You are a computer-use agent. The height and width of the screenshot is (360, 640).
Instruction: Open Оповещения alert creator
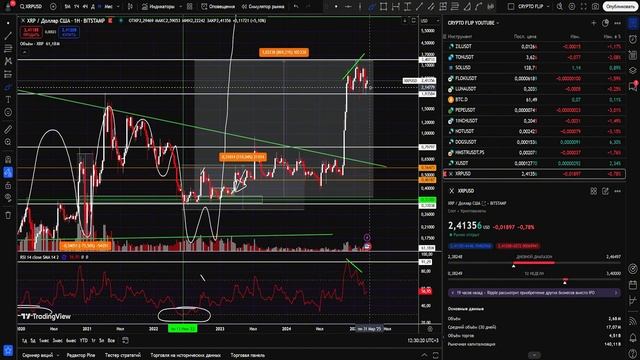pos(218,7)
